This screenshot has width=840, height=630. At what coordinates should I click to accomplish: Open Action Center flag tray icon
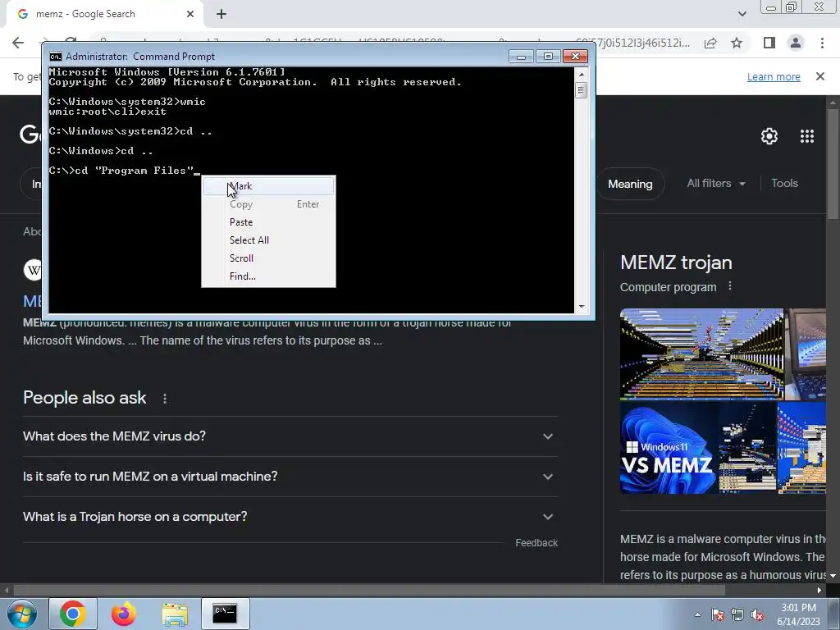coord(718,615)
